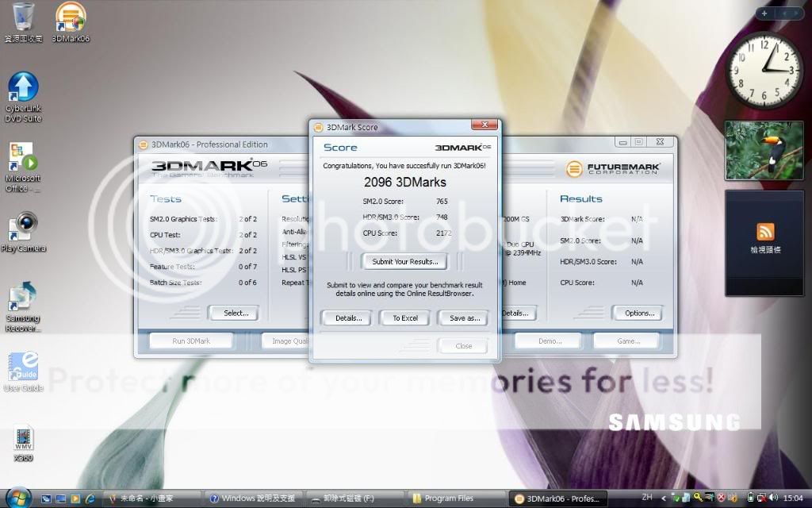
Task: Click the battery power tray icon
Action: coord(751,498)
